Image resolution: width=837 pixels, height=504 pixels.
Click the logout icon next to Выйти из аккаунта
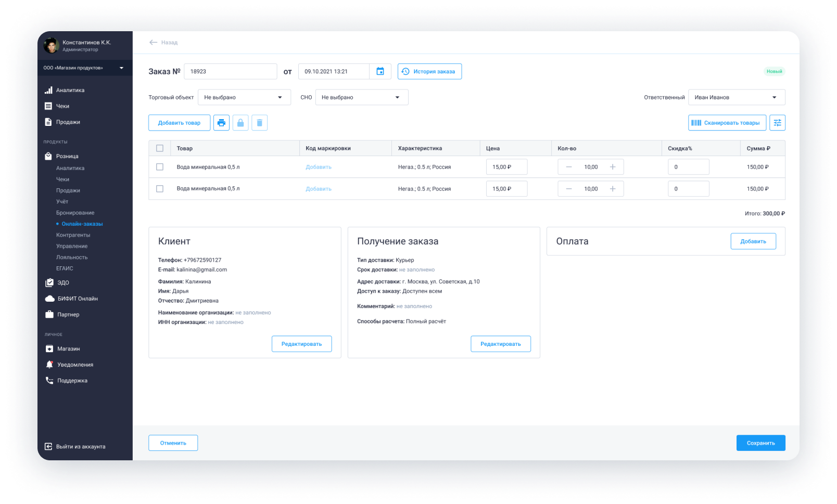[x=48, y=446]
